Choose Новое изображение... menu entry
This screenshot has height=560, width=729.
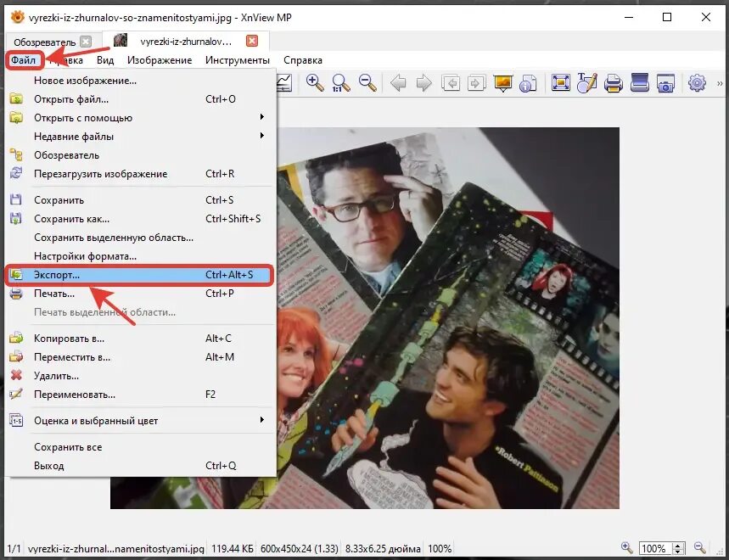tap(139, 81)
